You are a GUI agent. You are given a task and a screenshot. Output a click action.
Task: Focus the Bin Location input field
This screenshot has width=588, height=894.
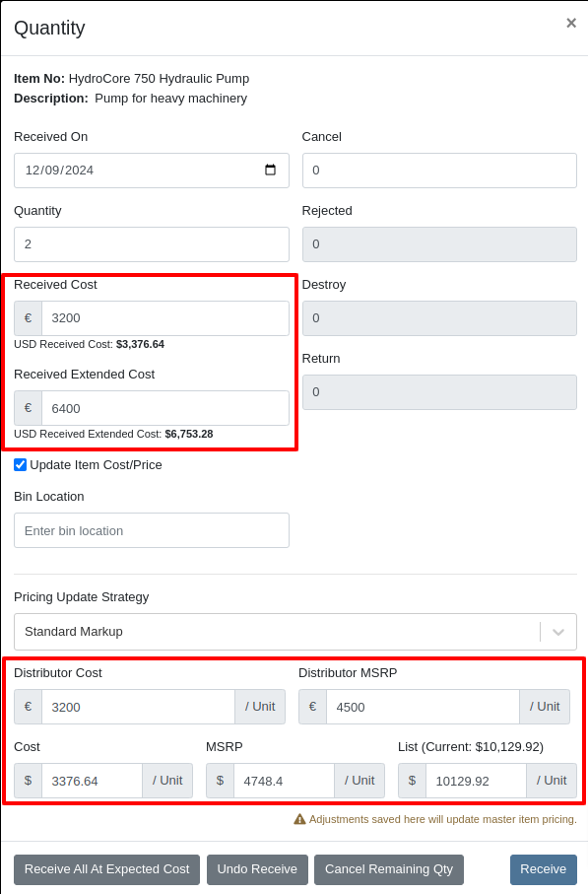coord(152,530)
